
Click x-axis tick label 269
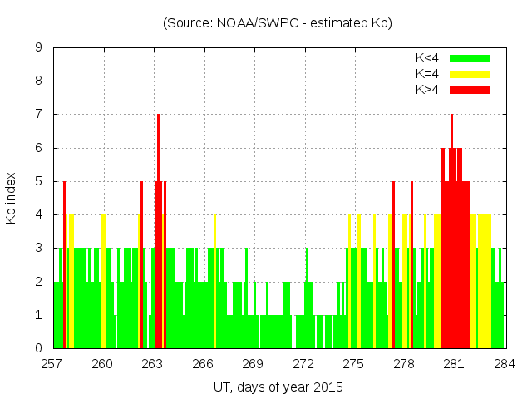(x=254, y=363)
